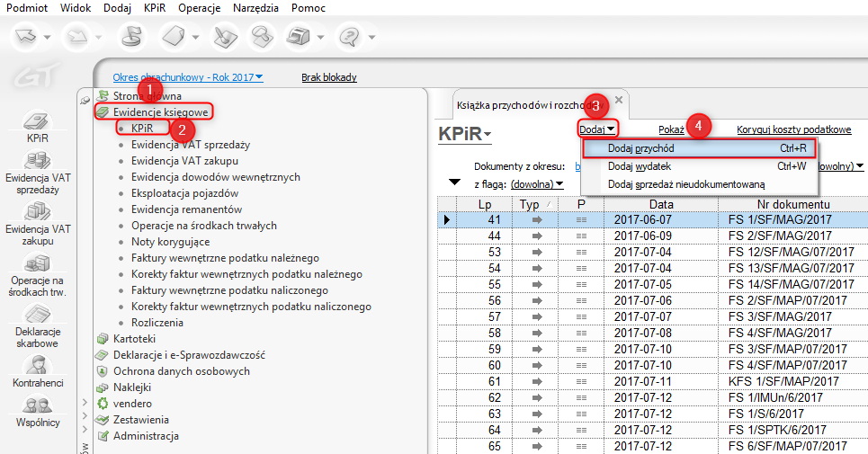Click the Pokaż link
Image resolution: width=868 pixels, height=454 pixels.
(x=671, y=129)
